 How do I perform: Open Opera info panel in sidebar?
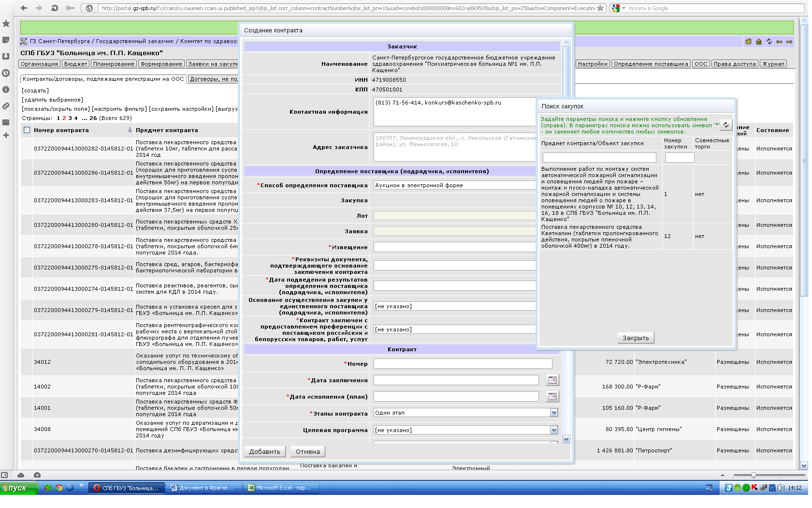point(6,90)
